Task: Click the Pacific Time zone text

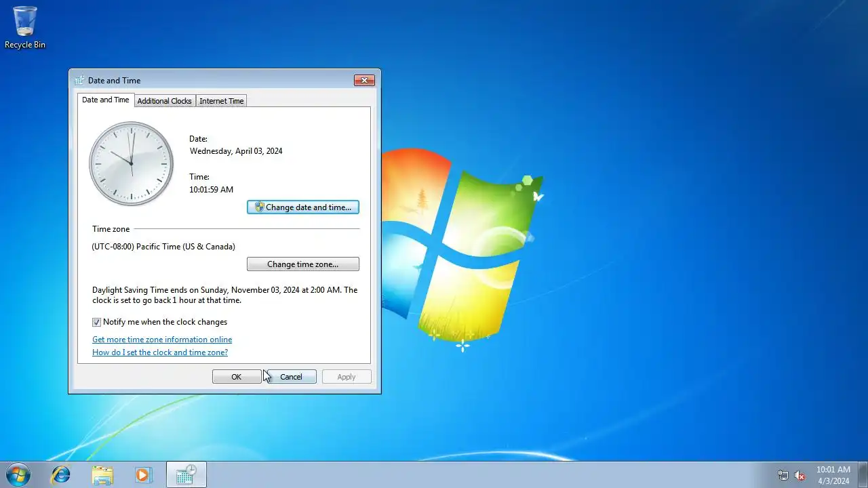Action: [163, 247]
